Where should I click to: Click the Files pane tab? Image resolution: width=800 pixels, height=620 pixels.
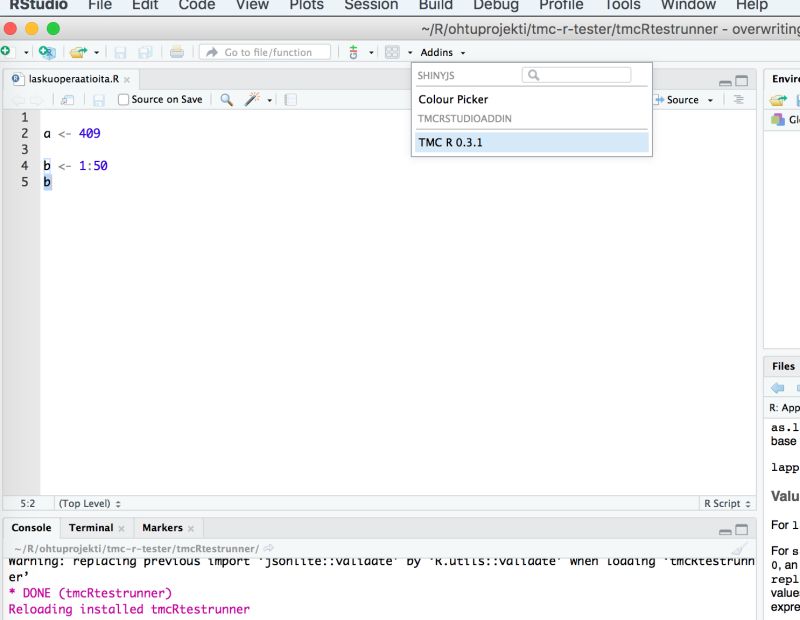(783, 366)
